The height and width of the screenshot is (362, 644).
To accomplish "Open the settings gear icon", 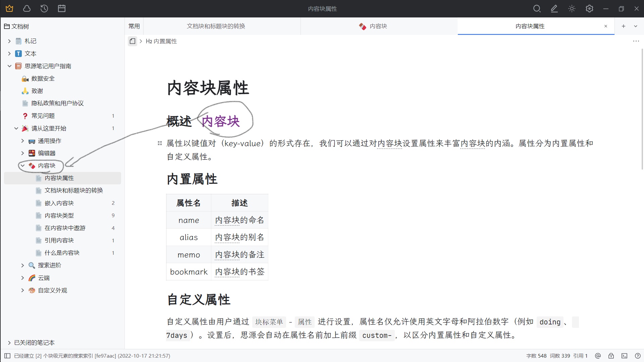I will (589, 9).
